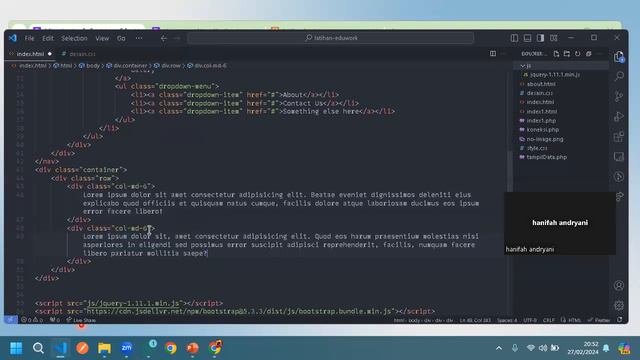Screen dimensions: 640x360
Task: Open the Search view in activity bar
Action: 619,76
